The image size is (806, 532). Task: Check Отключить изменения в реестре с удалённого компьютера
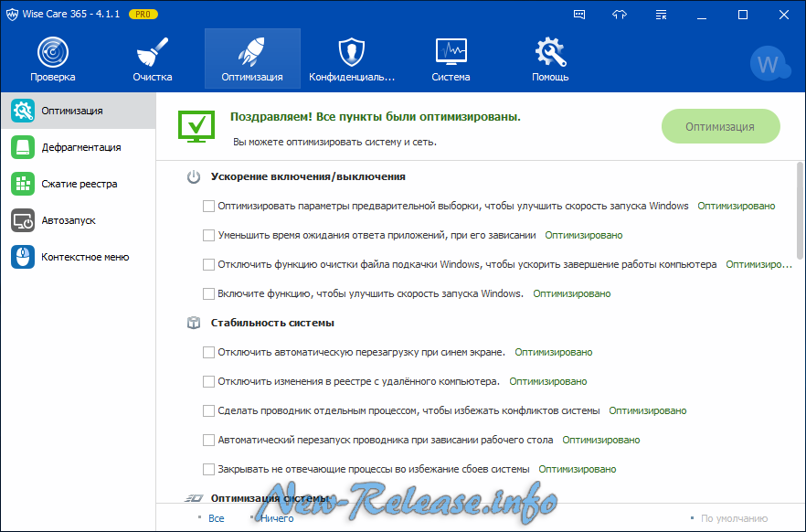208,382
